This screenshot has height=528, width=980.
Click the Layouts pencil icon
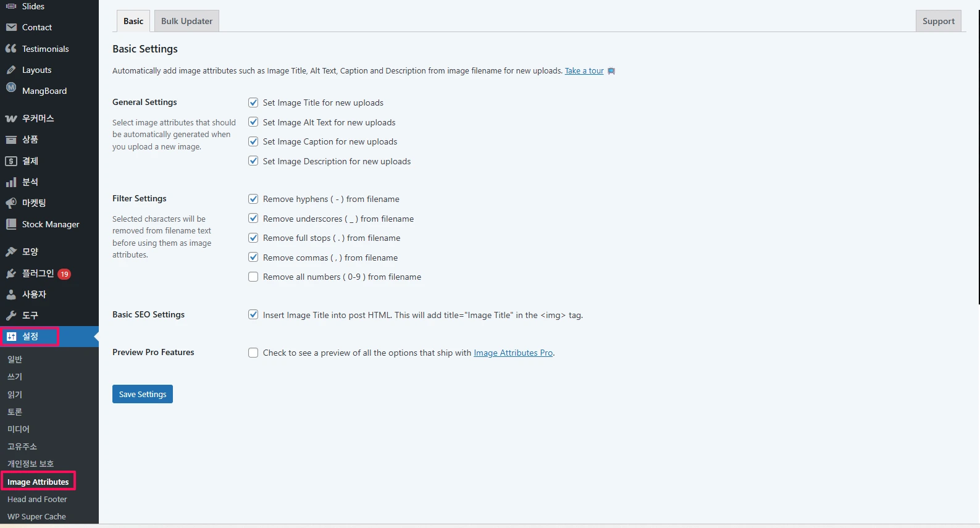[x=11, y=70]
